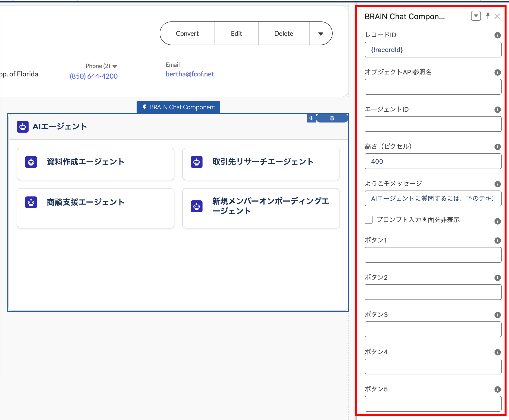This screenshot has width=509, height=420.
Task: Click robot icon beside AIエージェント header
Action: click(23, 127)
